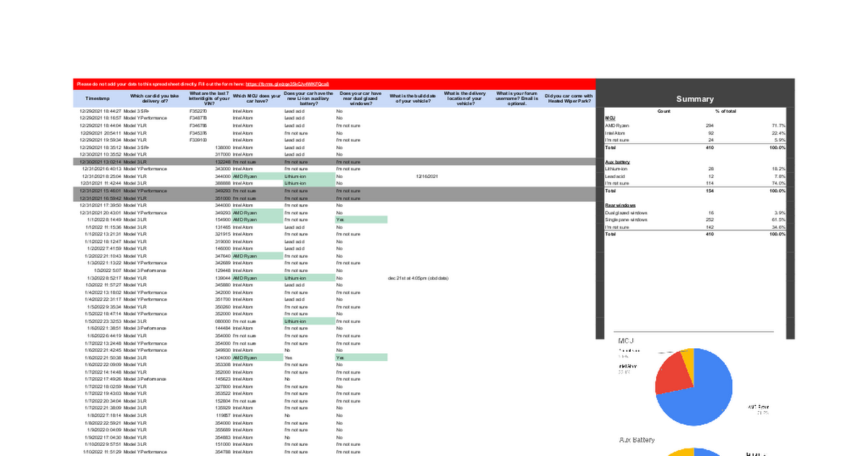The image size is (868, 456).
Task: Select timestamp cell 1/5/2022 23:32:53
Action: click(103, 321)
